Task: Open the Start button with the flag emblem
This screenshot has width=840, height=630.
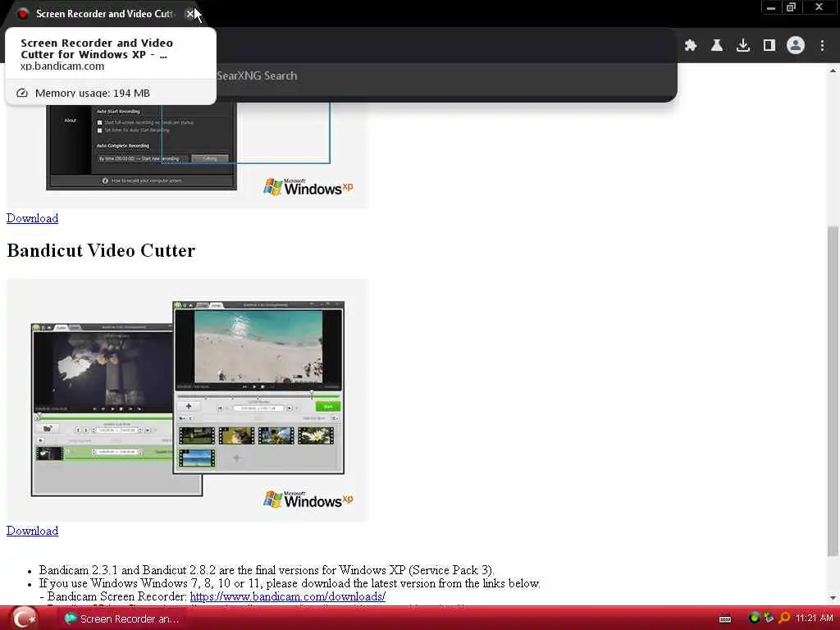Action: [25, 619]
